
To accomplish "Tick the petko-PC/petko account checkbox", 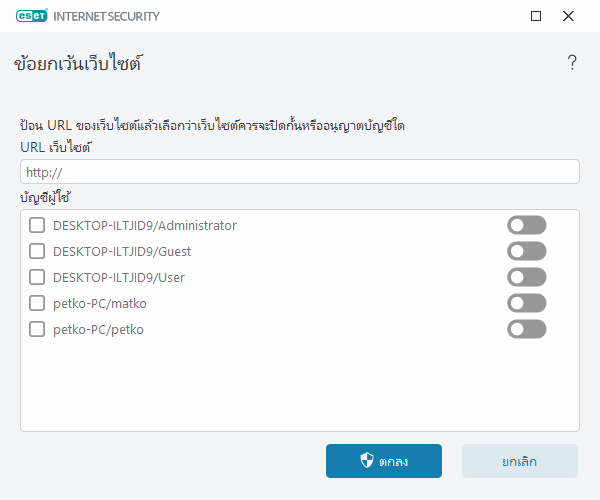I will 37,329.
